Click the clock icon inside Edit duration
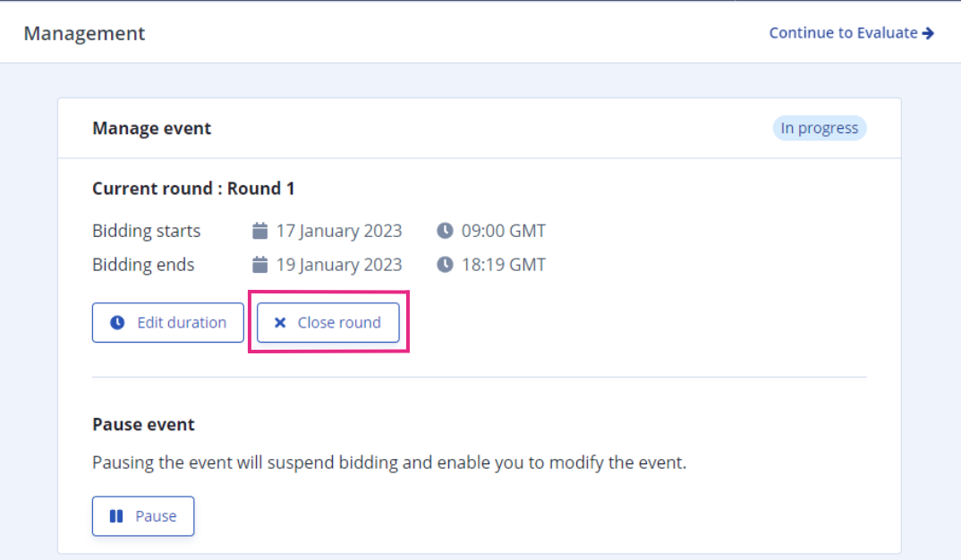 pos(117,322)
